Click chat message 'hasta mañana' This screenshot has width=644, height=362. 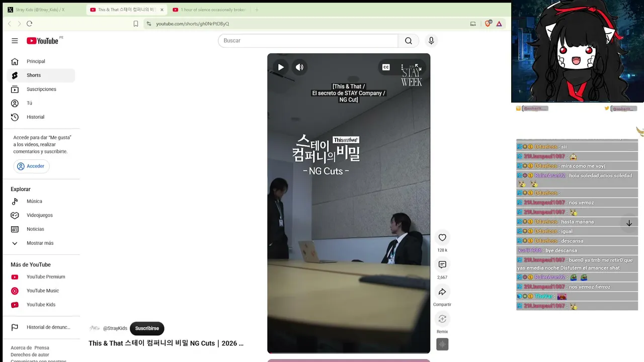coord(578,222)
